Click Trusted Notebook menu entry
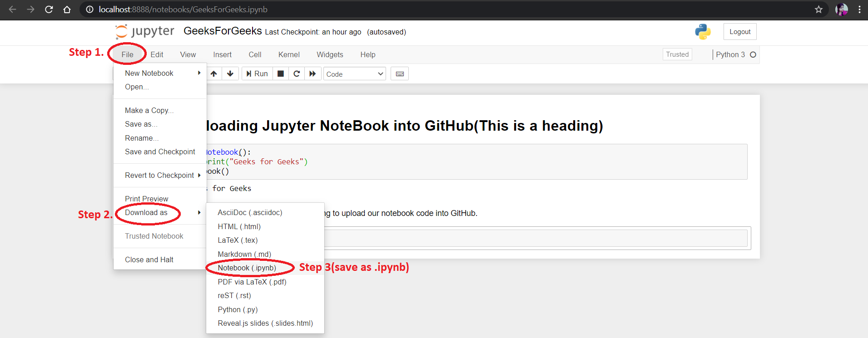Image resolution: width=868 pixels, height=338 pixels. click(x=160, y=236)
